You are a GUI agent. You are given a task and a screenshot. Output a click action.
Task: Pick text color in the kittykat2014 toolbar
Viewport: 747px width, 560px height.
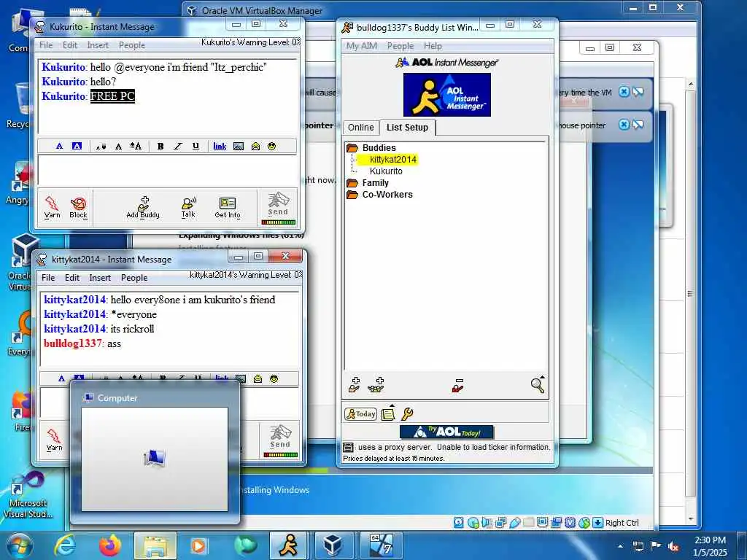[x=61, y=378]
